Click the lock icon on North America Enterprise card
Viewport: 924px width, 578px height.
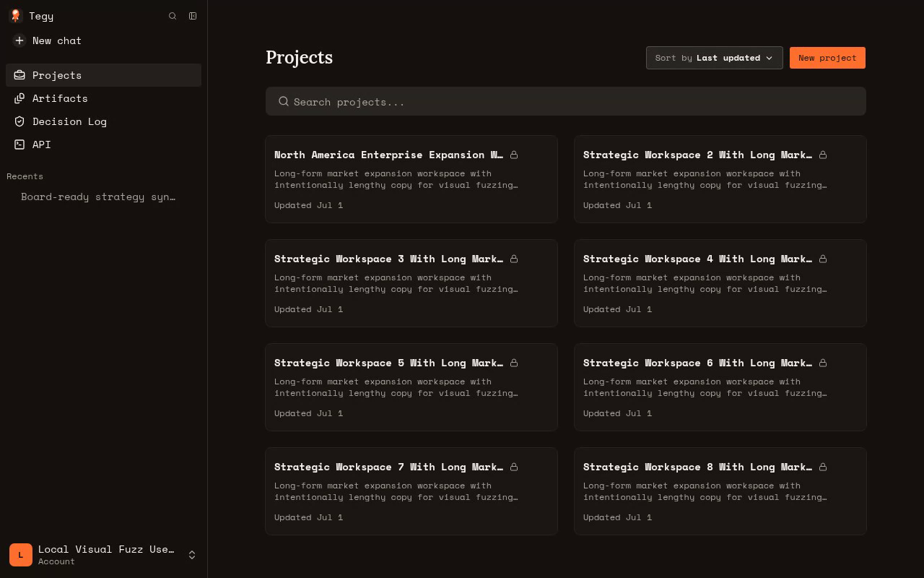tap(514, 155)
